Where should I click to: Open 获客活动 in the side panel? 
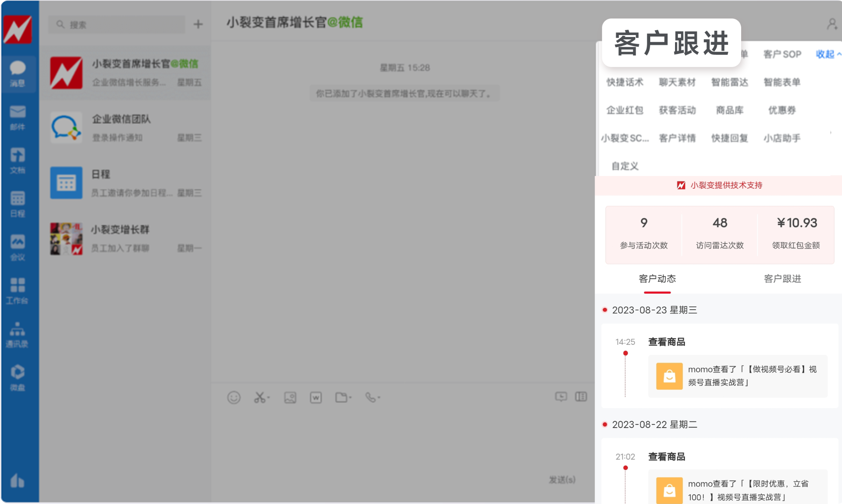coord(677,110)
